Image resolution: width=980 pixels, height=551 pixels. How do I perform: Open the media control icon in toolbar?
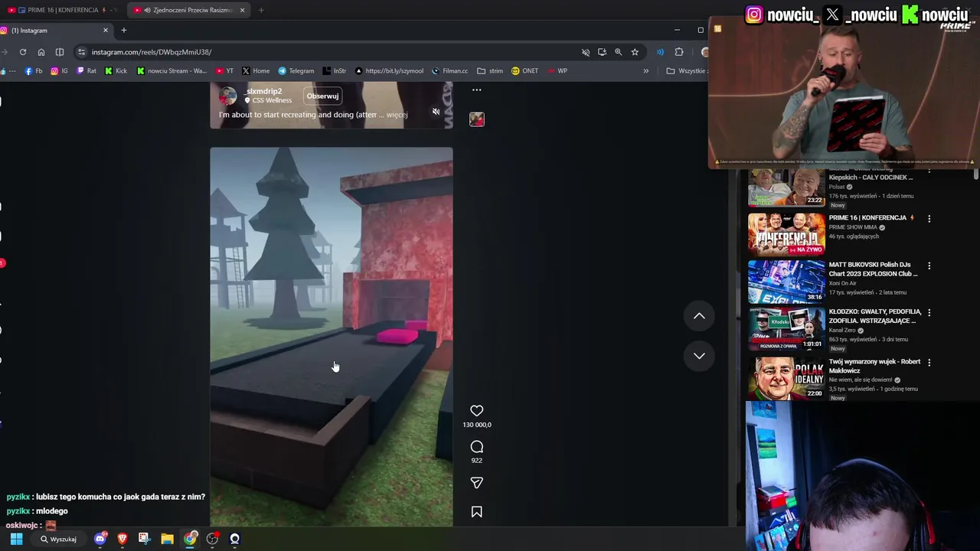pyautogui.click(x=660, y=52)
